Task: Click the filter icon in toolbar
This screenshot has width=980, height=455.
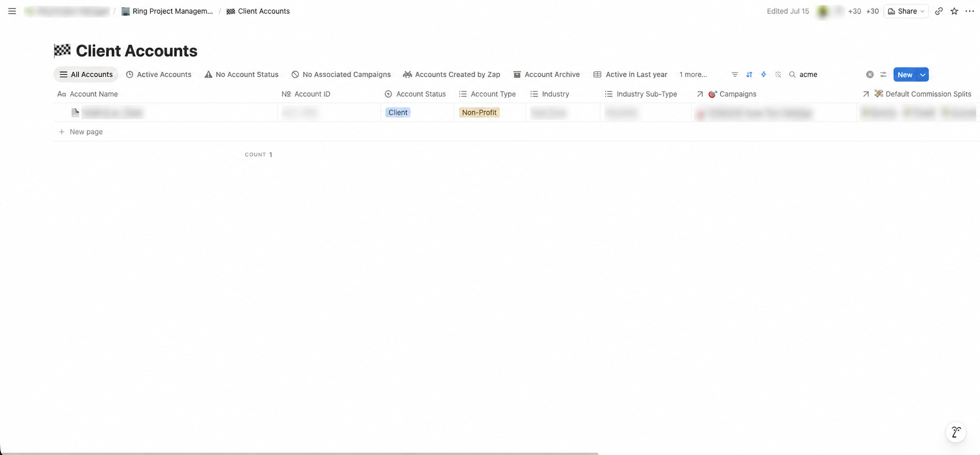Action: [x=734, y=75]
